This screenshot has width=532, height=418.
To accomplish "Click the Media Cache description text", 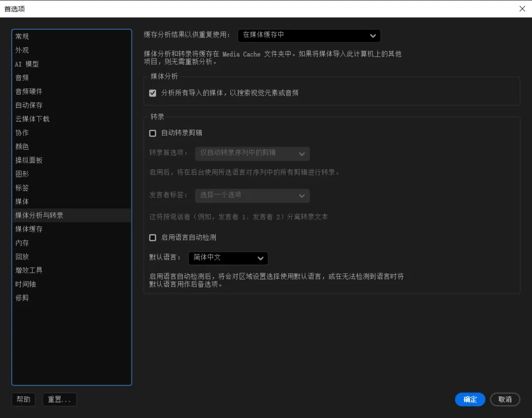I will click(272, 58).
